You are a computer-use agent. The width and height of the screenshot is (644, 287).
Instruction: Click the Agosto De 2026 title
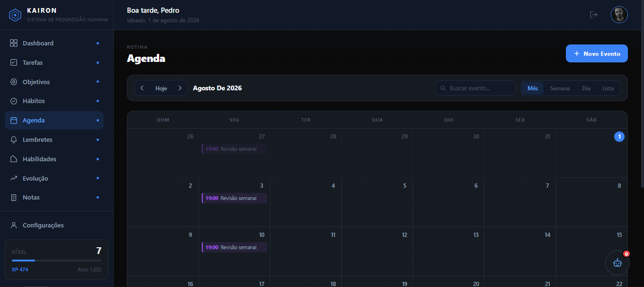(217, 88)
